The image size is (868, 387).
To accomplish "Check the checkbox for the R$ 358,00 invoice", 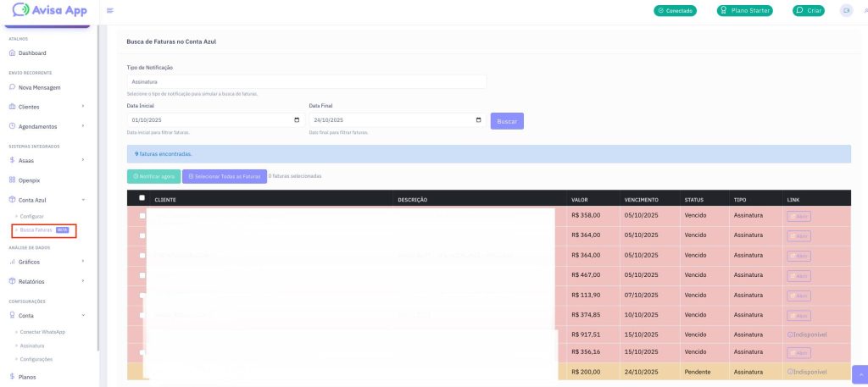I will [x=142, y=216].
